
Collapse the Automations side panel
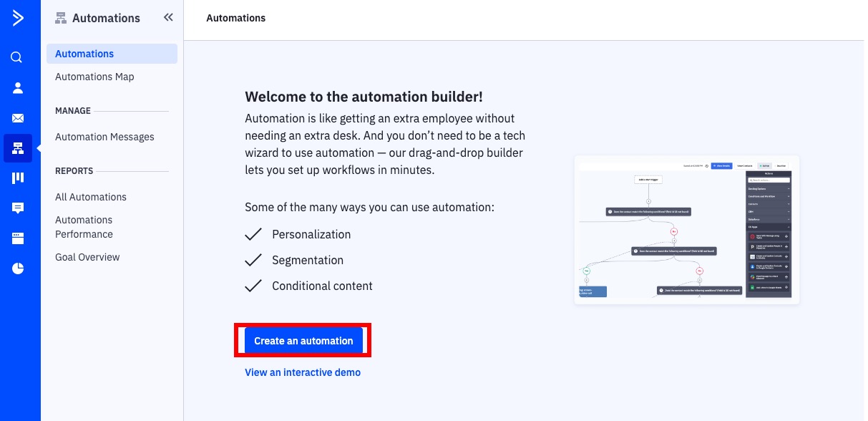point(168,17)
